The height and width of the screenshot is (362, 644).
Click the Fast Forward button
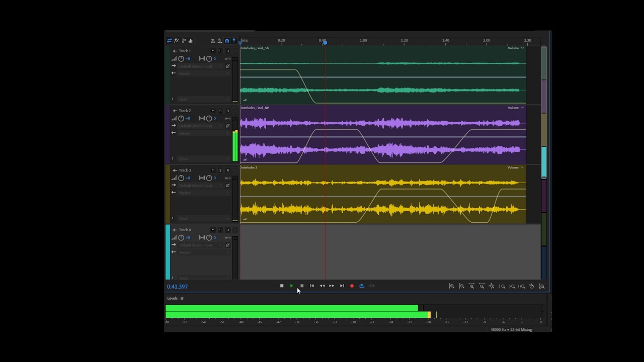332,286
